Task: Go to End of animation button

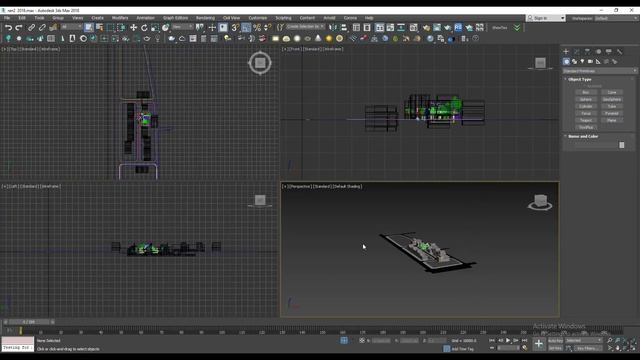Action: 524,340
